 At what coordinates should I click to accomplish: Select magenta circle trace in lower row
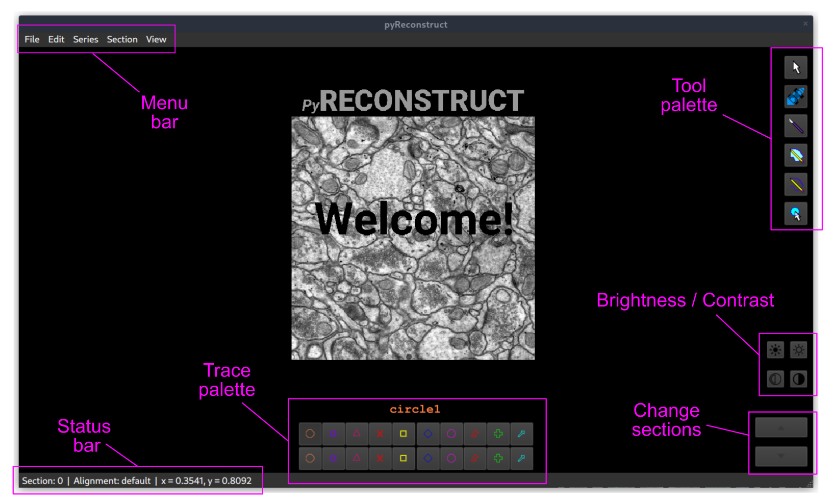click(x=451, y=458)
